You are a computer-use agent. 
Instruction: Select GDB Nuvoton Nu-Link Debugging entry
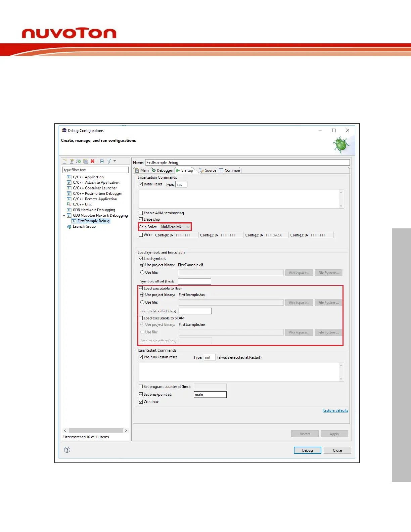pyautogui.click(x=100, y=215)
